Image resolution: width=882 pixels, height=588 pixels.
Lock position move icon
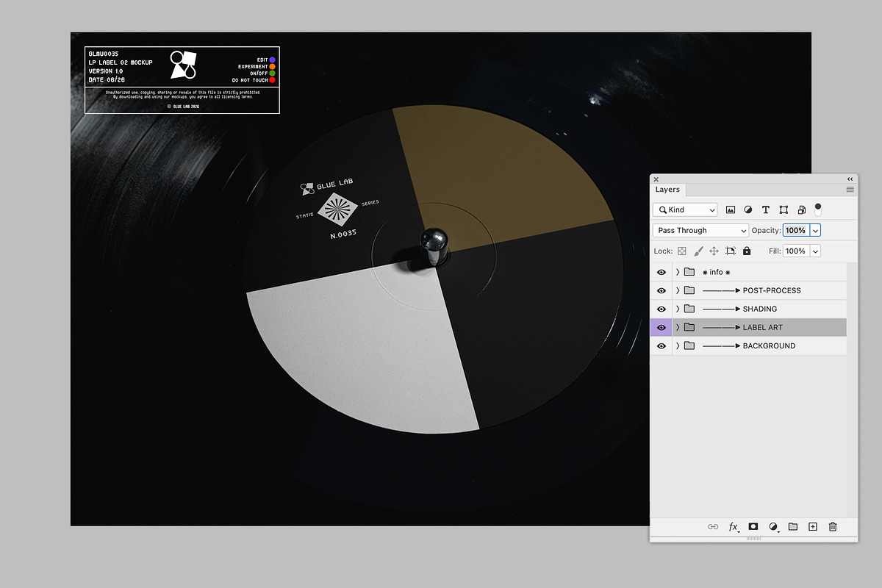click(x=714, y=251)
